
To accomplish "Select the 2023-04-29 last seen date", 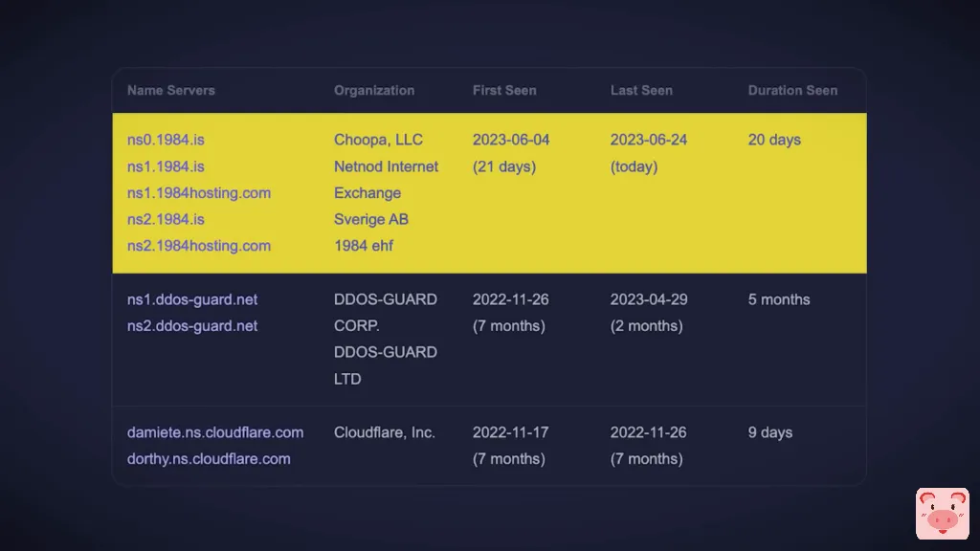I will pos(649,299).
